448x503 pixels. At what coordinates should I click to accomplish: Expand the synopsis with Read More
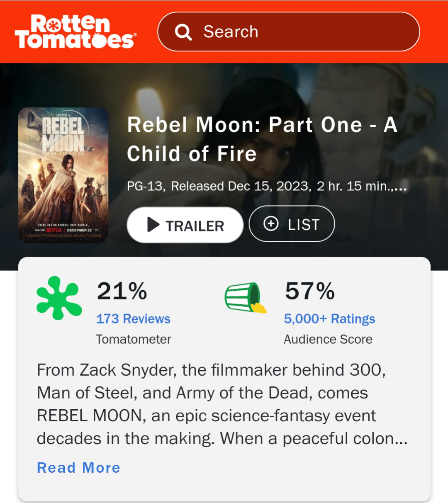tap(78, 467)
